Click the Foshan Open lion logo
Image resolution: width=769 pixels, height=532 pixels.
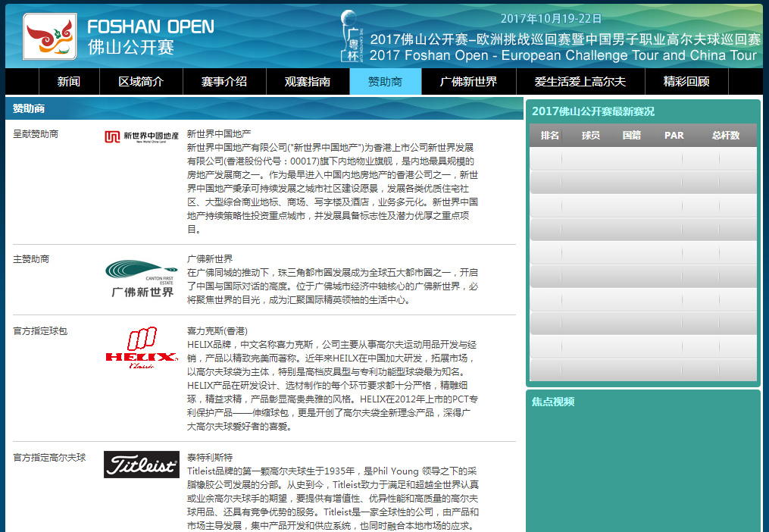(x=49, y=36)
